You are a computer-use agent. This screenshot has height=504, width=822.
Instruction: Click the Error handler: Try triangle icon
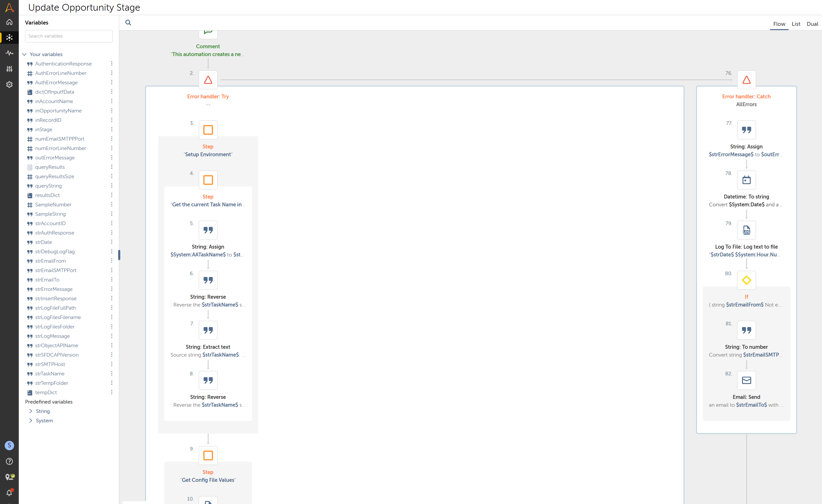208,80
